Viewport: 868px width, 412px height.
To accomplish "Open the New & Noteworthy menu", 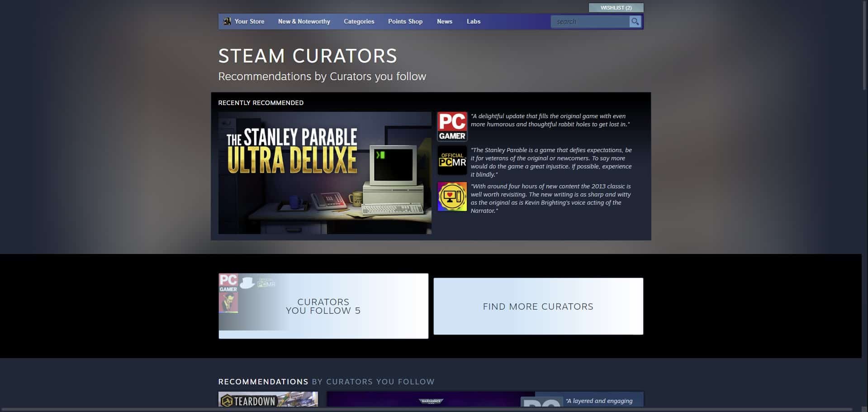I will pyautogui.click(x=304, y=21).
